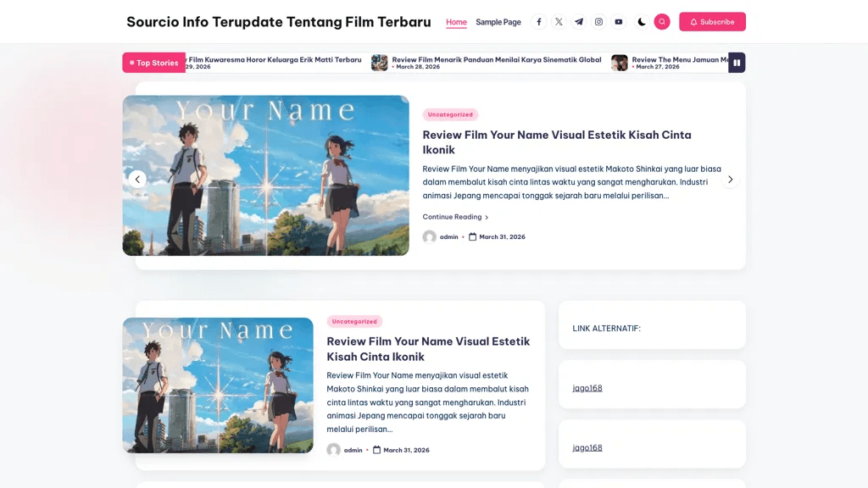Screen dimensions: 868x488
Task: Open ticker story Film Kuwaresma Horor
Action: [x=275, y=59]
